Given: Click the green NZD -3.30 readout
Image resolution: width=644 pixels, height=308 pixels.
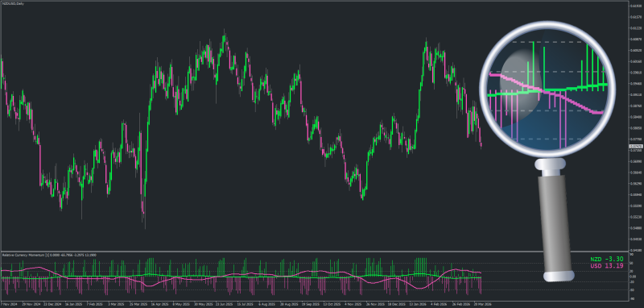Looking at the screenshot, I should [607, 259].
